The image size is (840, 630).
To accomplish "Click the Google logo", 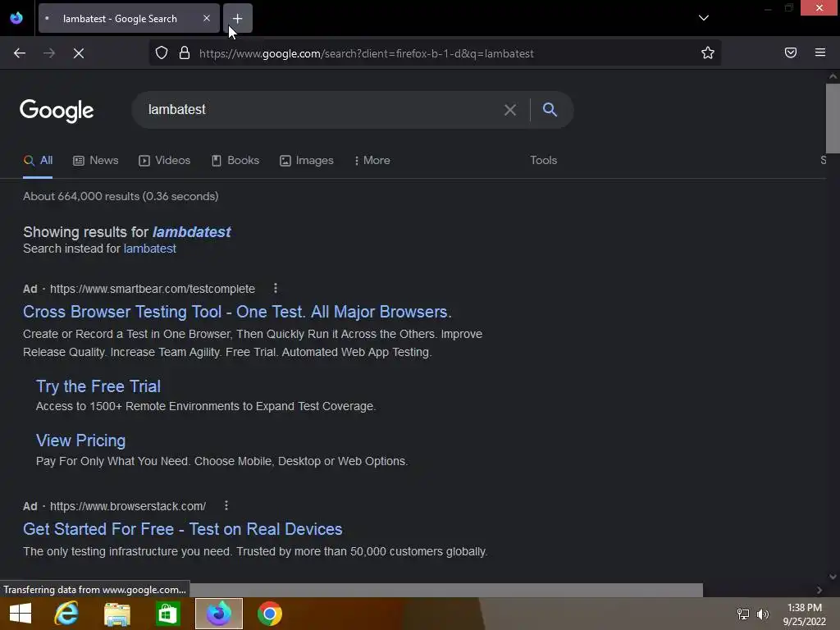I will pos(57,111).
